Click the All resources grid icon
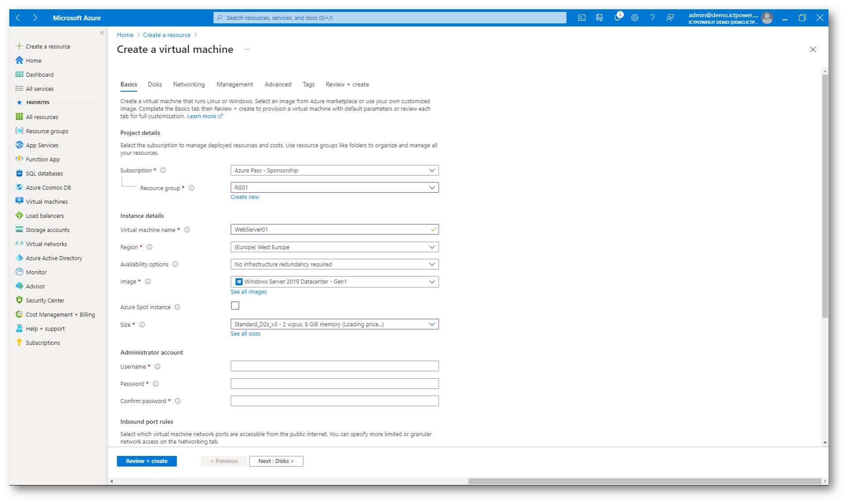 19,116
